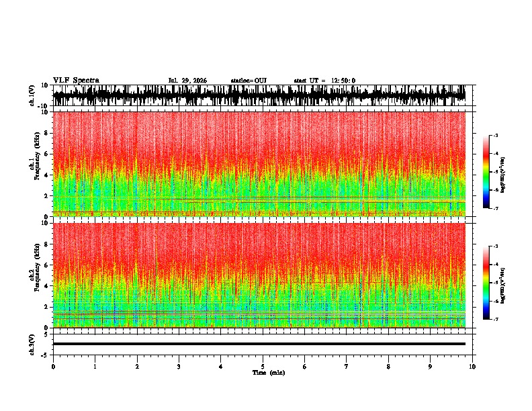Click the time axis tick label '3'

[x=179, y=367]
